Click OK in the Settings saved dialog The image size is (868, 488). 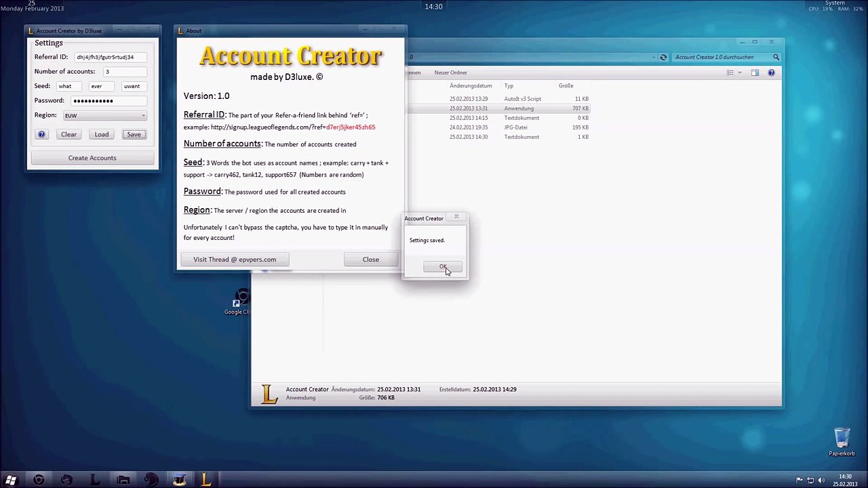click(443, 267)
